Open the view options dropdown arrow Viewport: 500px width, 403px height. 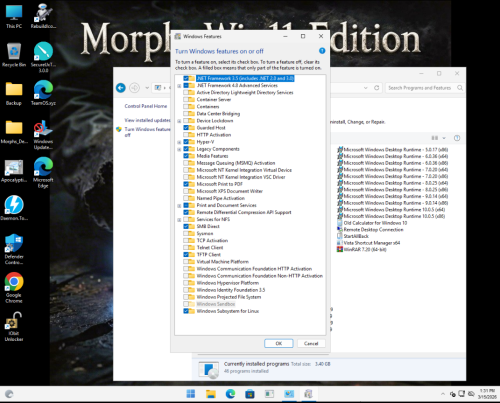coord(444,138)
